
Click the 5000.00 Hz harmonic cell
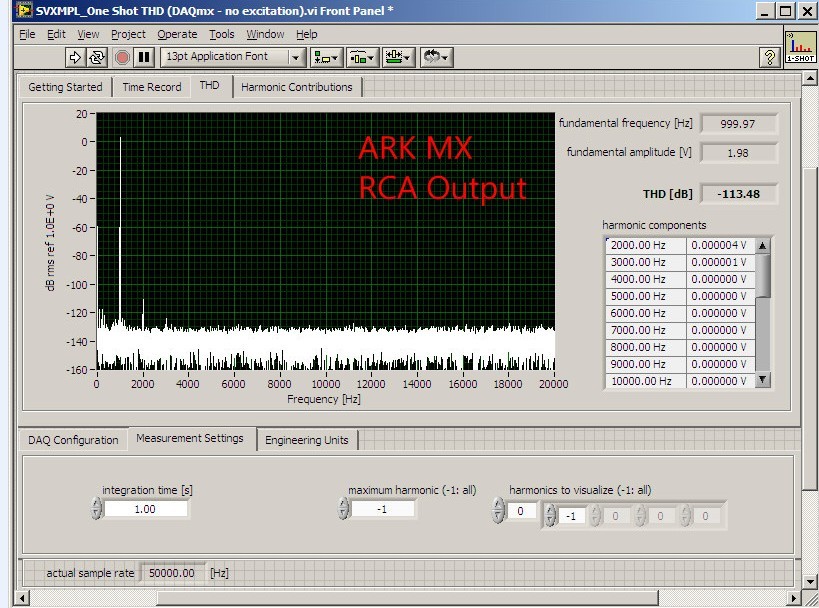pos(646,296)
